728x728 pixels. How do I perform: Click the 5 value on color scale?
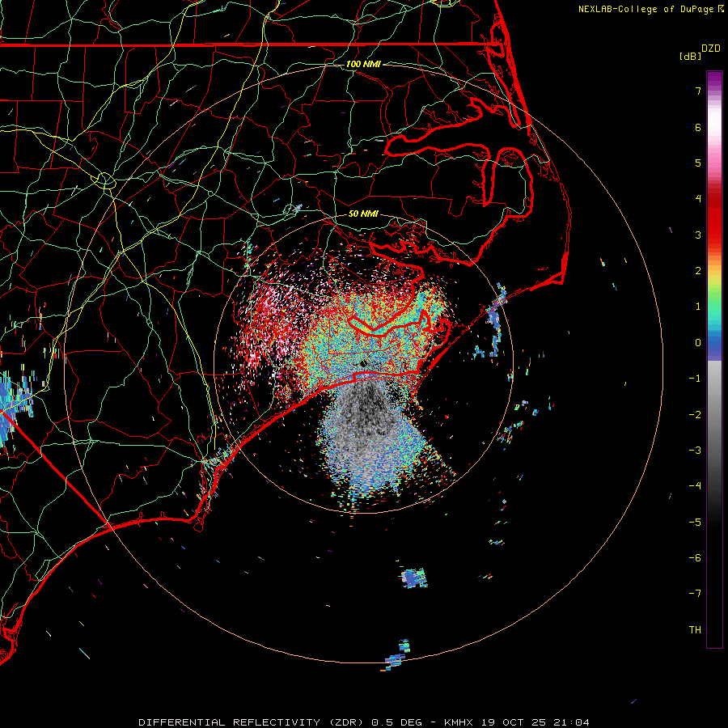698,163
